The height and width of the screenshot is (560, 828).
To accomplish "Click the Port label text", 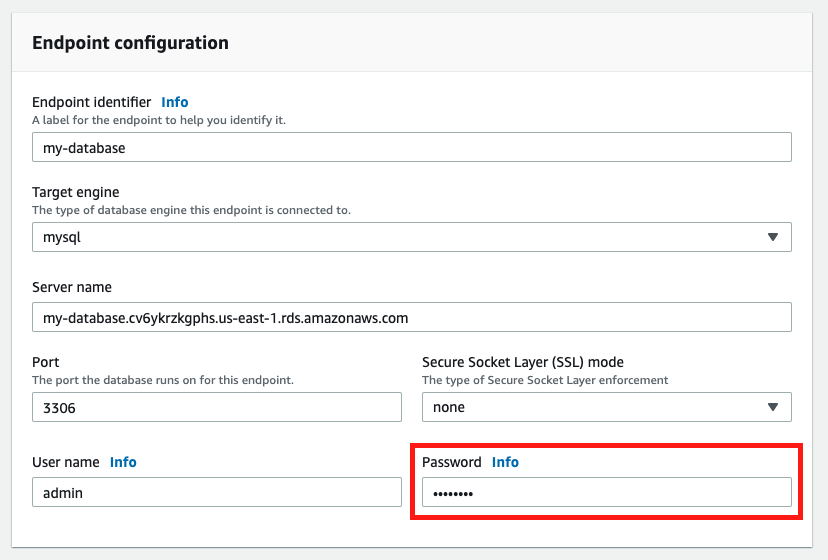I will pos(46,362).
